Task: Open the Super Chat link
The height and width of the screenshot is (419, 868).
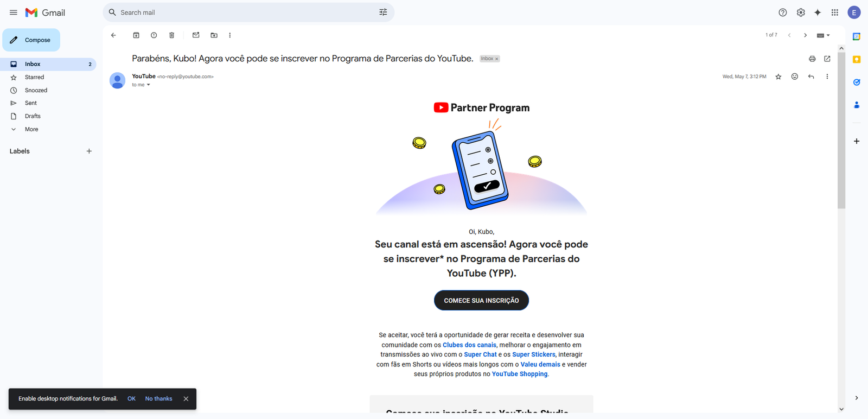Action: [480, 354]
